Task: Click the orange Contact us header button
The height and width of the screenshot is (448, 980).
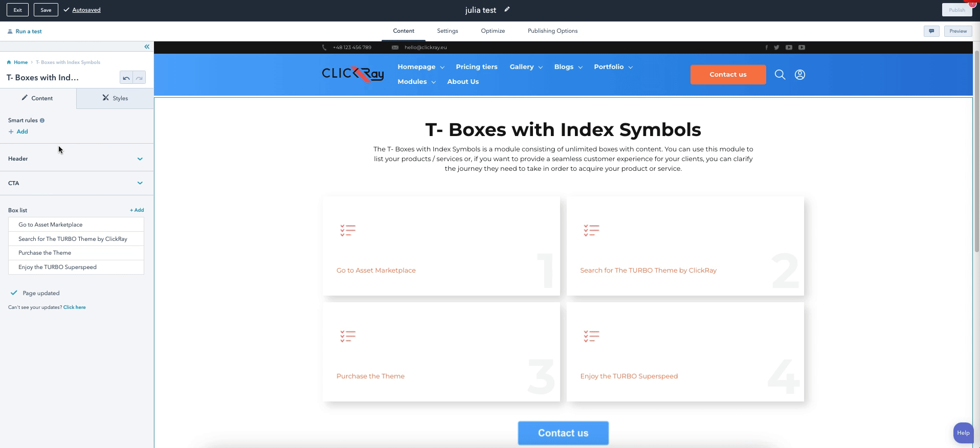Action: [x=728, y=75]
